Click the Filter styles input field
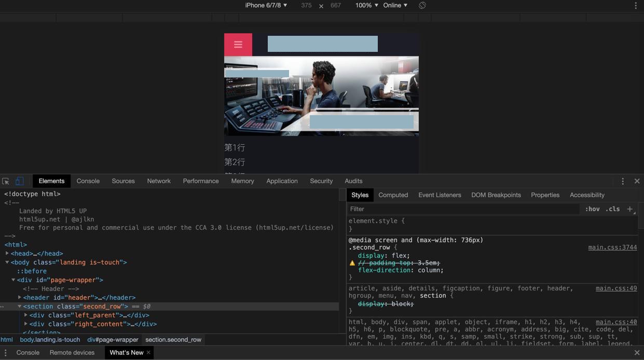The image size is (644, 360). (x=463, y=209)
